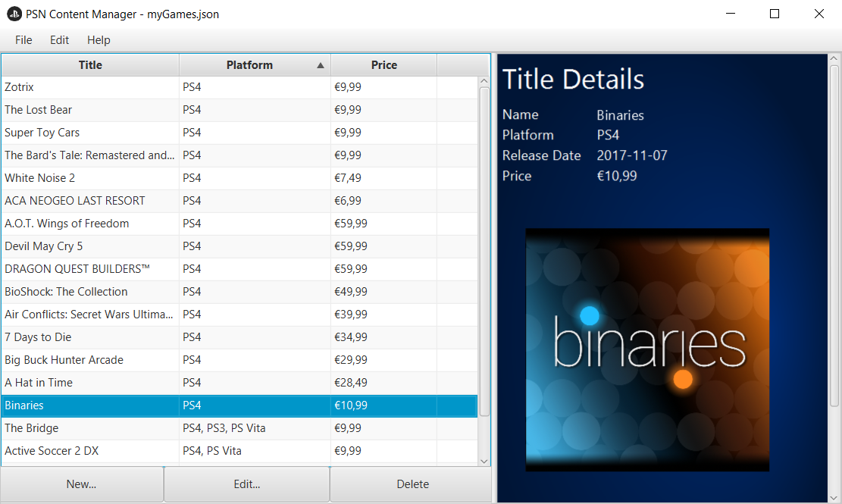Click the €7,49 price cell
The height and width of the screenshot is (504, 842).
click(x=384, y=177)
